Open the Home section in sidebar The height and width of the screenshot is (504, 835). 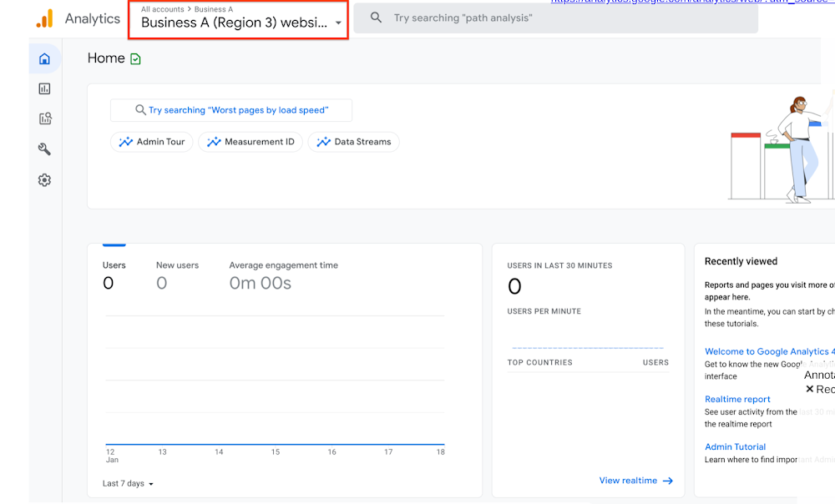coord(44,58)
